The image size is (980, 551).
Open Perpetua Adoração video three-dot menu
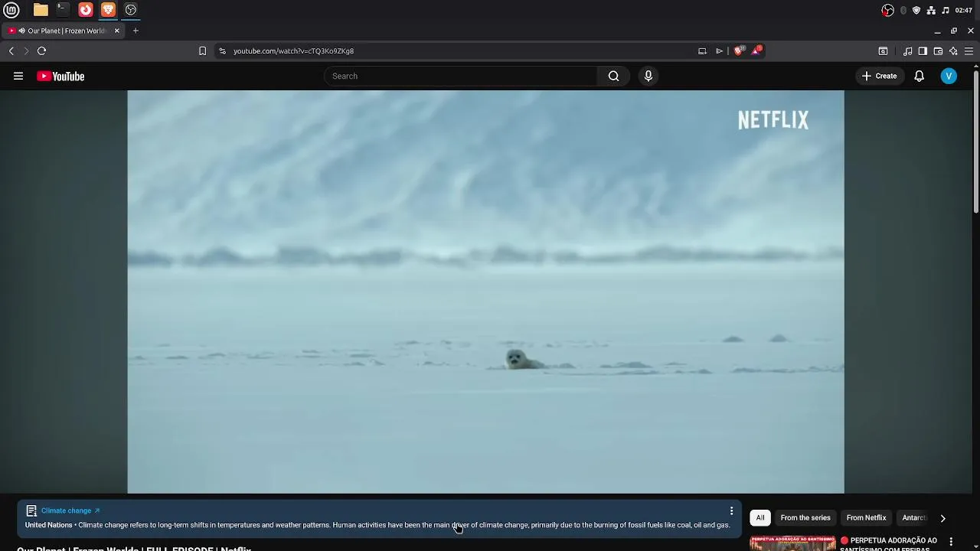point(951,542)
